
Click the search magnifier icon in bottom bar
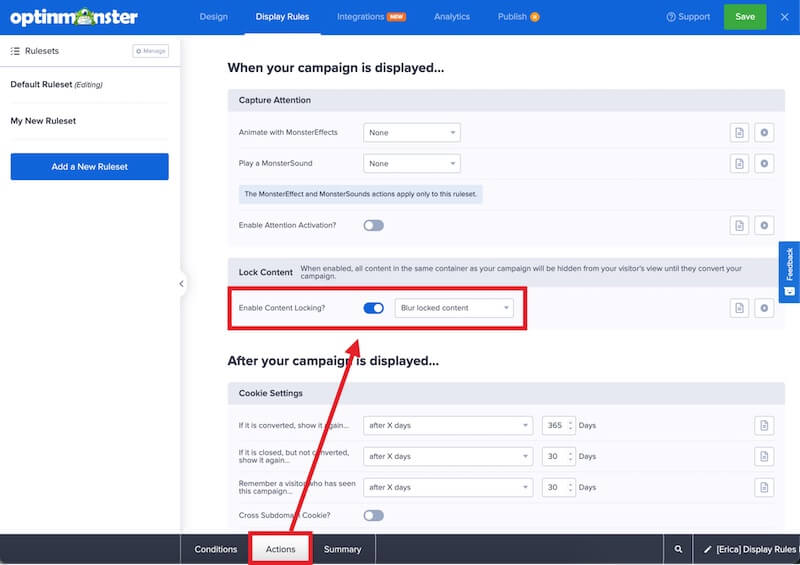[678, 549]
